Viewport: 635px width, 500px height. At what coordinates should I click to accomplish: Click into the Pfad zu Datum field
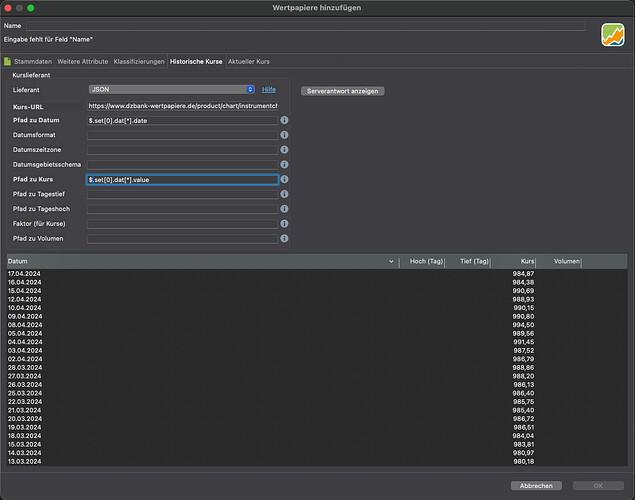click(182, 121)
